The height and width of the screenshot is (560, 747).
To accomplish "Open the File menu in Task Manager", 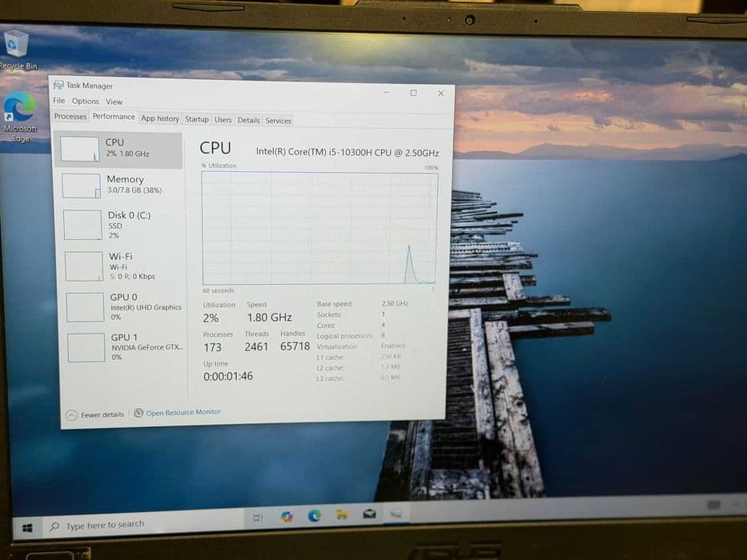I will coord(59,101).
